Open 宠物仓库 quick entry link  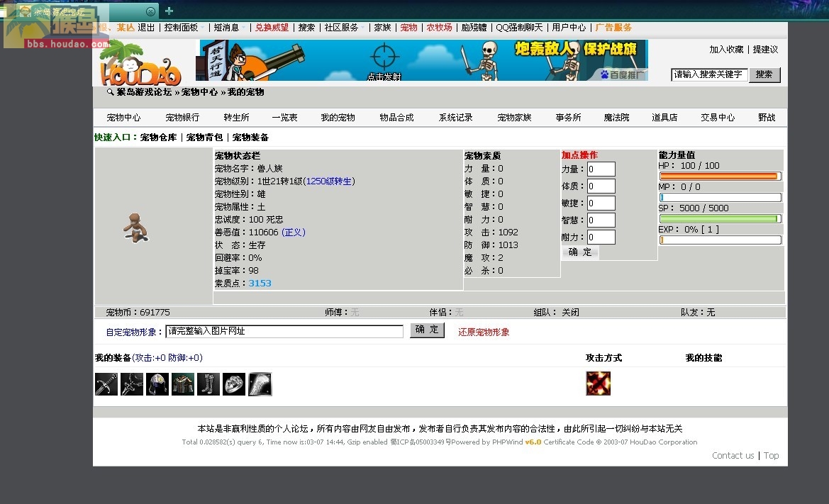point(158,138)
